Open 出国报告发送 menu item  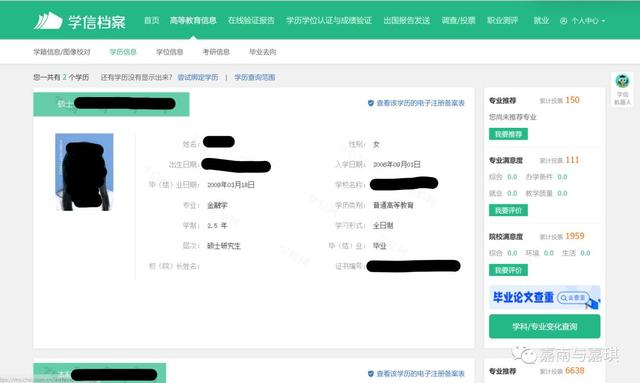click(x=407, y=20)
